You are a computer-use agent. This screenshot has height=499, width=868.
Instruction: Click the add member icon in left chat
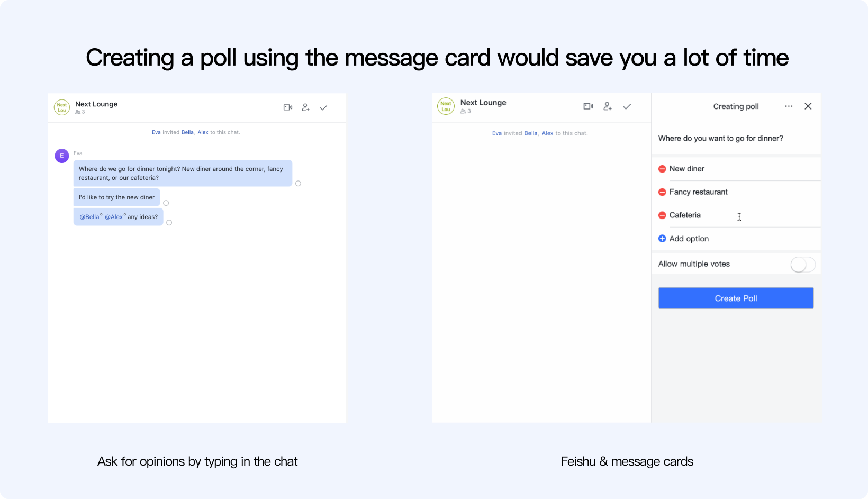point(305,107)
